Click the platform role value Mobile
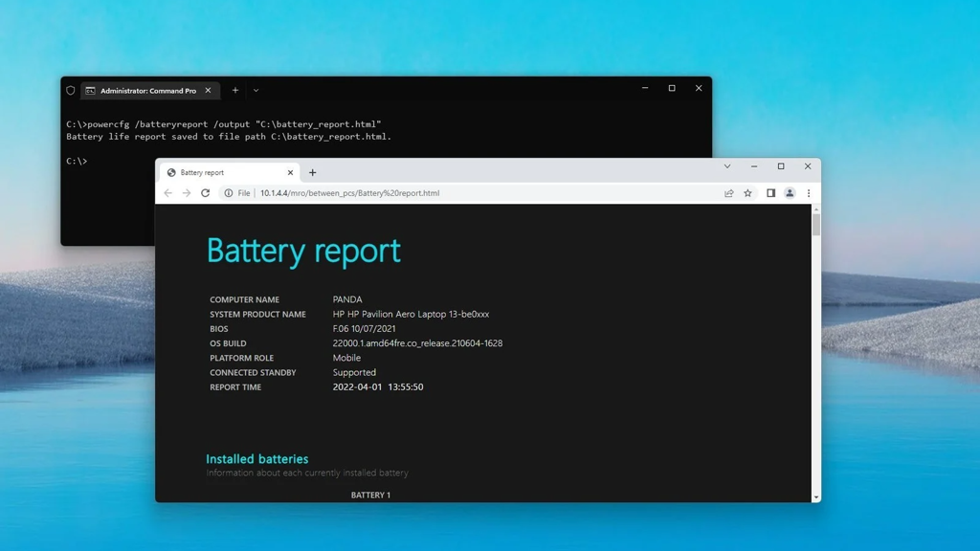The width and height of the screenshot is (980, 551). coord(346,358)
